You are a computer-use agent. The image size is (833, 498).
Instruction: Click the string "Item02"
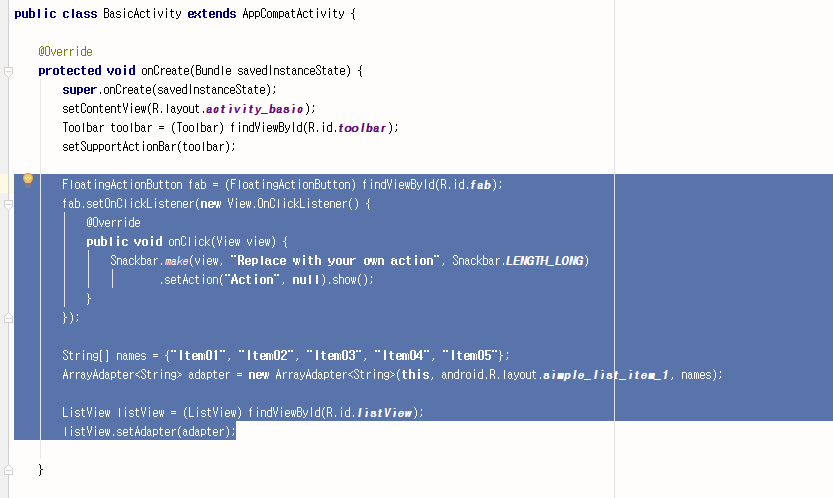(x=266, y=356)
